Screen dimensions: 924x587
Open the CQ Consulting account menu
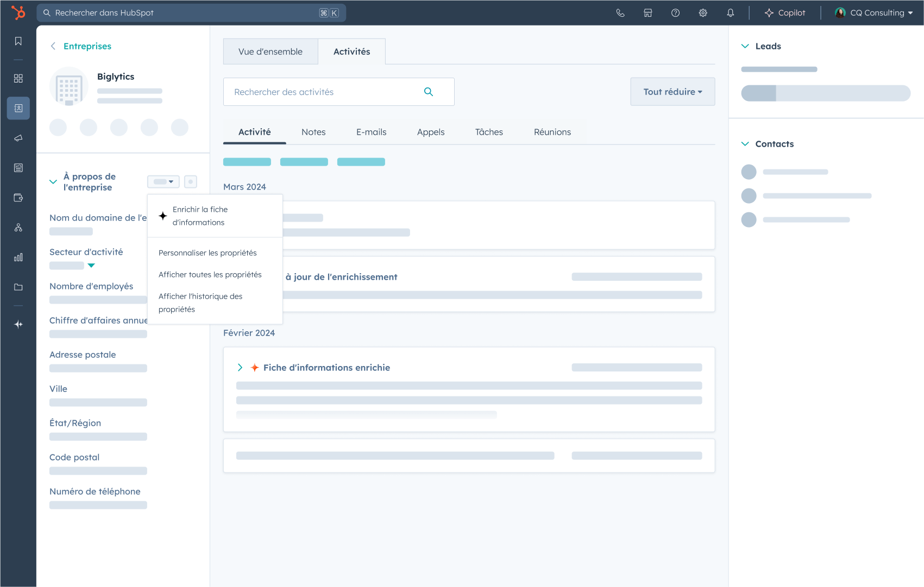[x=874, y=13]
